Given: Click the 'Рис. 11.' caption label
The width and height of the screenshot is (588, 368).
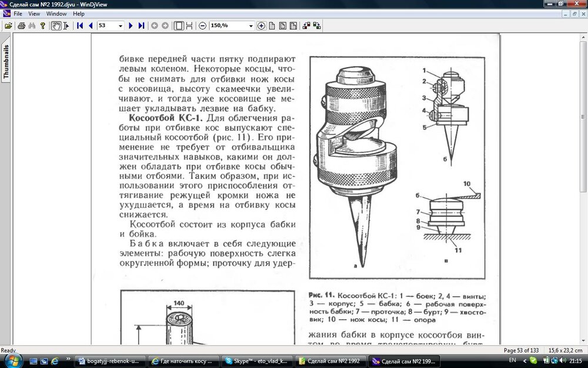Looking at the screenshot, I should 322,295.
